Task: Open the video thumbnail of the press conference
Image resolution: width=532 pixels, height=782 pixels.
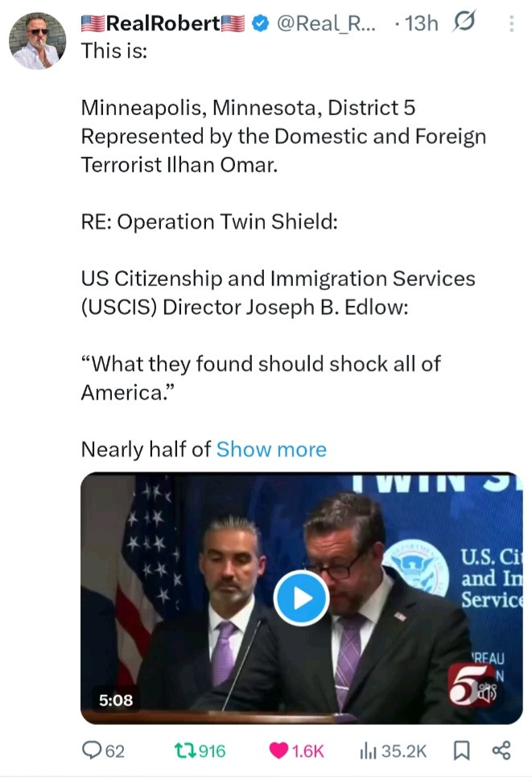Action: pyautogui.click(x=301, y=598)
